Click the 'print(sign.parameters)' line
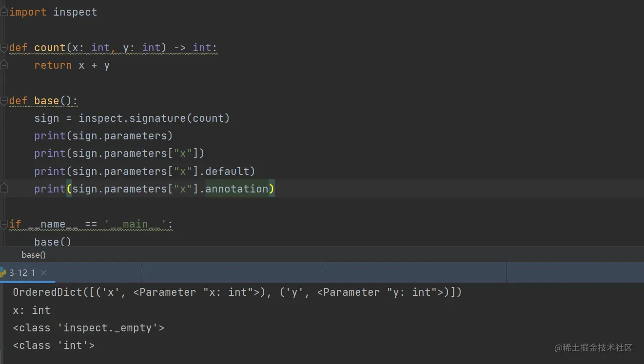644x364 pixels. pos(103,136)
